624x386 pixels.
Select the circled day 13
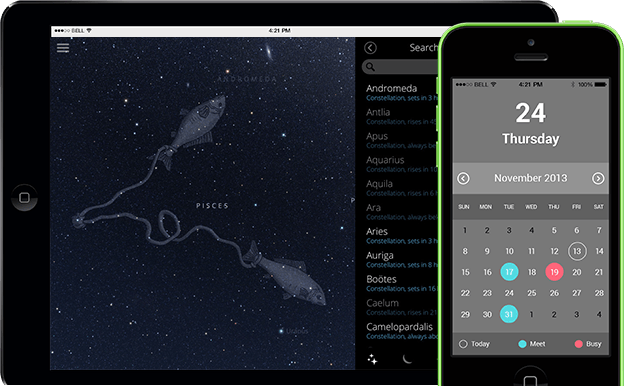pos(577,251)
